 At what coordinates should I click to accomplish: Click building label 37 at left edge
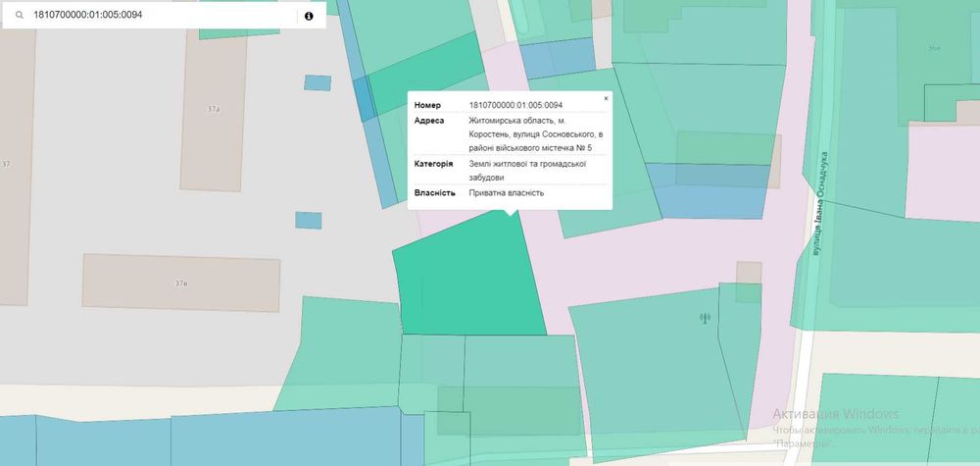6,165
